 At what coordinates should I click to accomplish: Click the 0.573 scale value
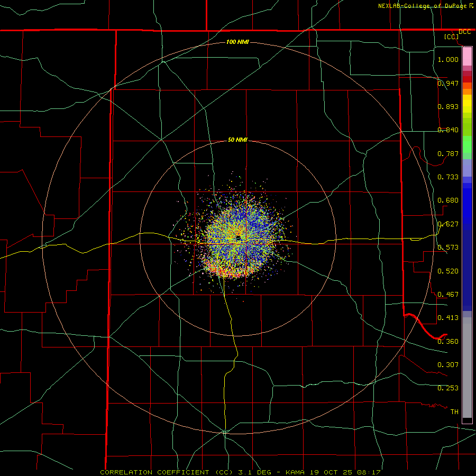pyautogui.click(x=448, y=247)
